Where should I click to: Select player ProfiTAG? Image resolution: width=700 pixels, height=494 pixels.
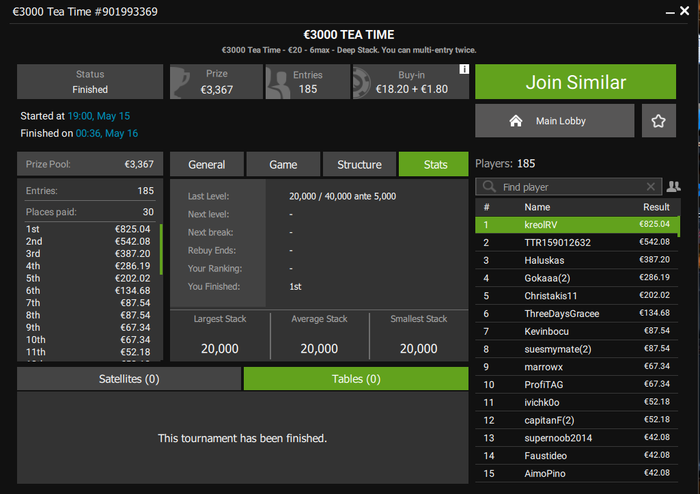[x=576, y=385]
